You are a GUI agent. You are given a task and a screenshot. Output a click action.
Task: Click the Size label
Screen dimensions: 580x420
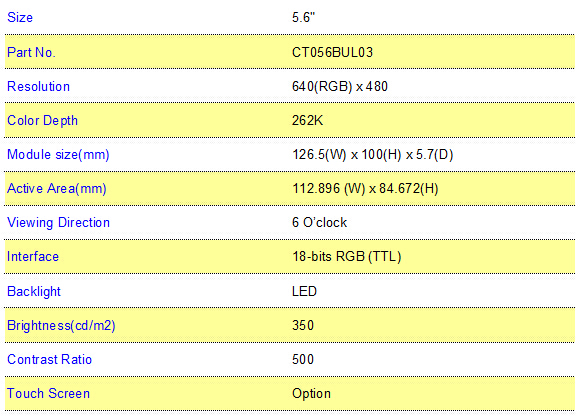[x=20, y=18]
